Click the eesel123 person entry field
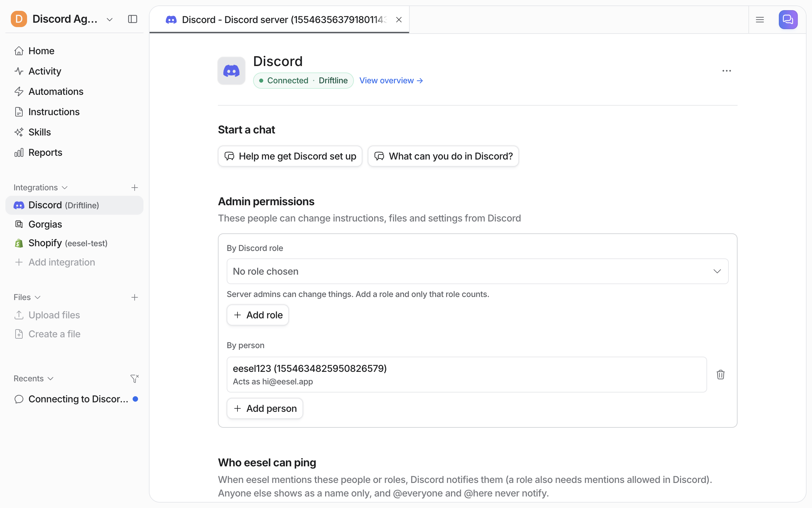This screenshot has width=812, height=508. point(467,375)
